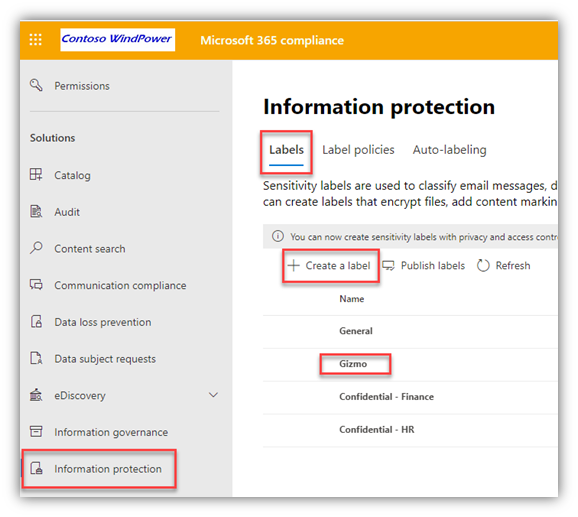This screenshot has height=517, width=578.
Task: Click the Refresh circular arrow icon
Action: (483, 265)
